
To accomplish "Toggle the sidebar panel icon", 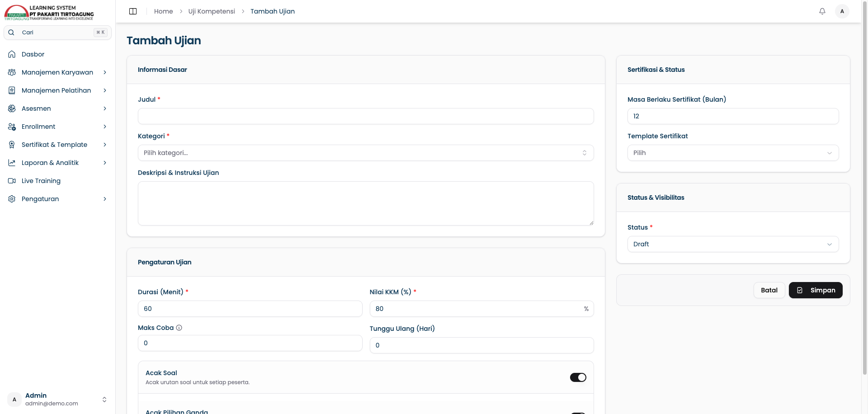I will [133, 11].
